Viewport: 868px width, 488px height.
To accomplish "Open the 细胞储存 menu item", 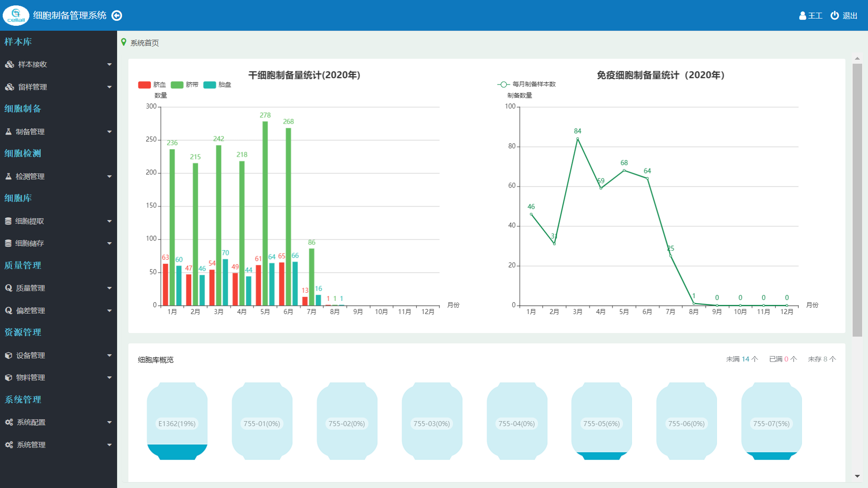I will tap(30, 243).
